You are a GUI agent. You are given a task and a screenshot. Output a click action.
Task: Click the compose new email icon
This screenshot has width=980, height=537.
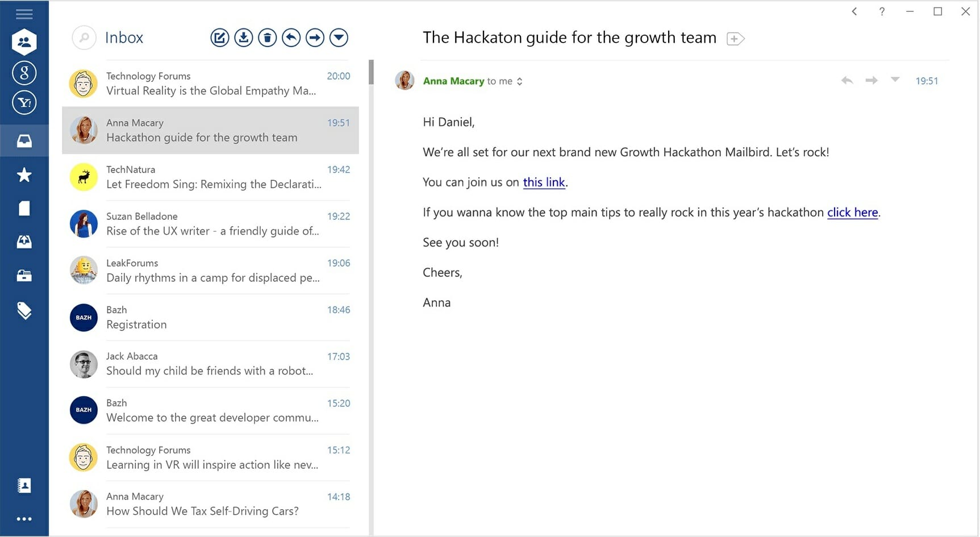[220, 38]
